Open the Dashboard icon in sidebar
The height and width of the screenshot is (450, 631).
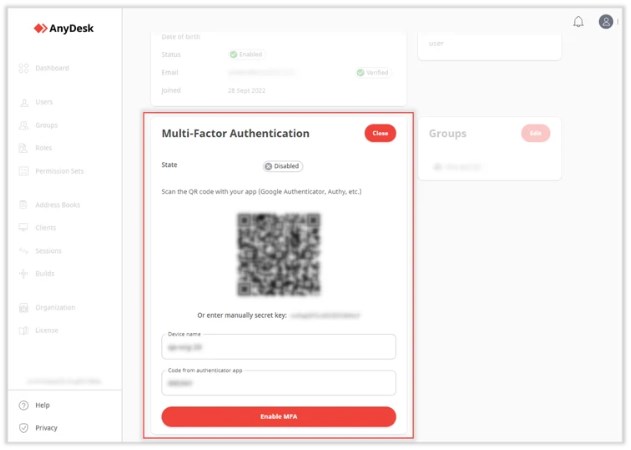pos(24,68)
